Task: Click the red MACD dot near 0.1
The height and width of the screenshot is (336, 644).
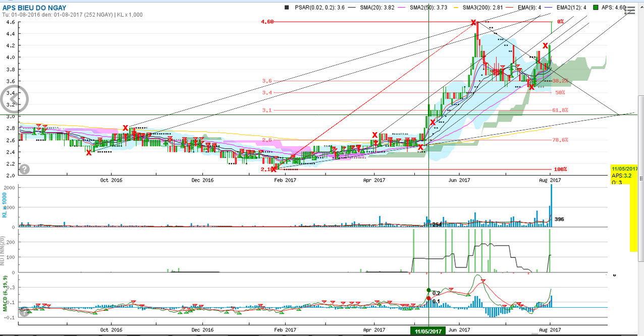Action: click(x=428, y=299)
